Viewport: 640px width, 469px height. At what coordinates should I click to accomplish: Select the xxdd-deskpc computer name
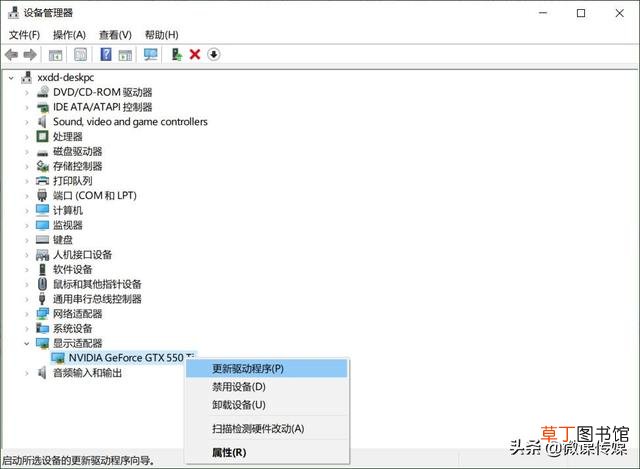click(65, 77)
